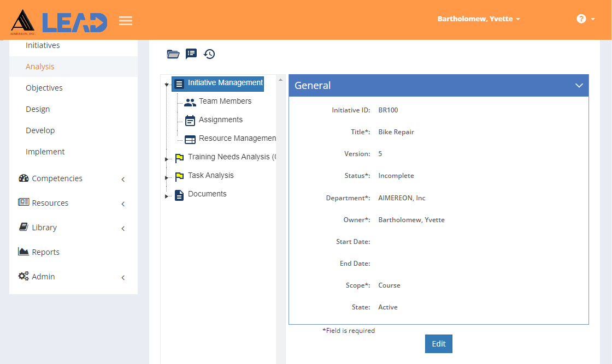Expand the Documents tree node arrow
The width and height of the screenshot is (612, 364).
coord(167,196)
